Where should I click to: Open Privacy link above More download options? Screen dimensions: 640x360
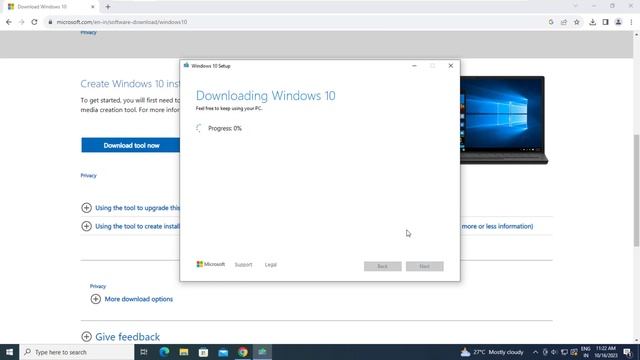pos(98,286)
